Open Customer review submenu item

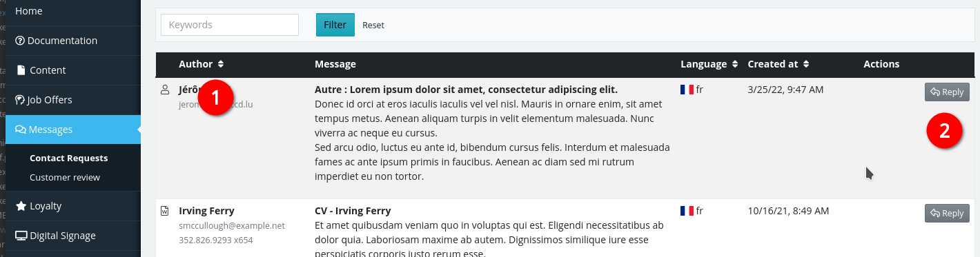coord(65,177)
